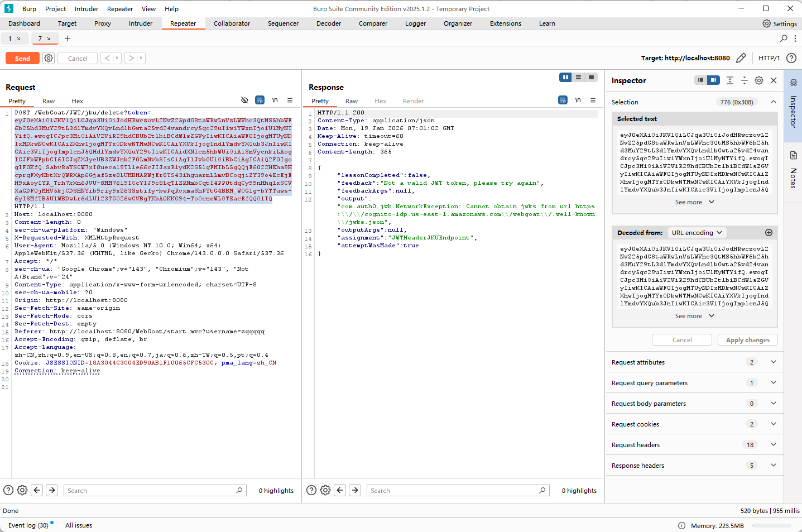Open the Notes side panel
This screenshot has height=532, width=802.
[793, 170]
